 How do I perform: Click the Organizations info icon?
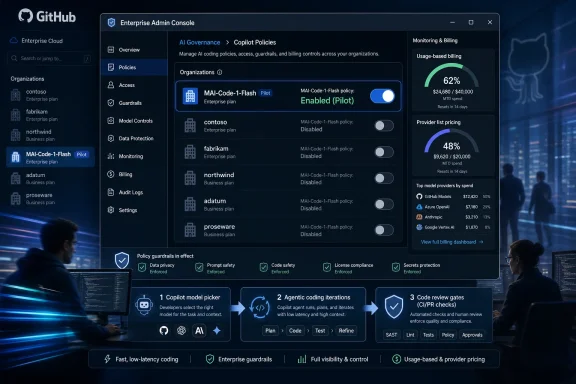(x=220, y=72)
